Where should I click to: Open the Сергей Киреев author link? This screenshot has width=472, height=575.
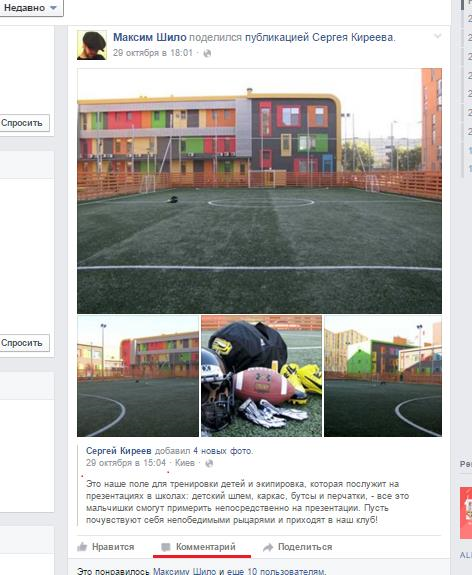[118, 451]
